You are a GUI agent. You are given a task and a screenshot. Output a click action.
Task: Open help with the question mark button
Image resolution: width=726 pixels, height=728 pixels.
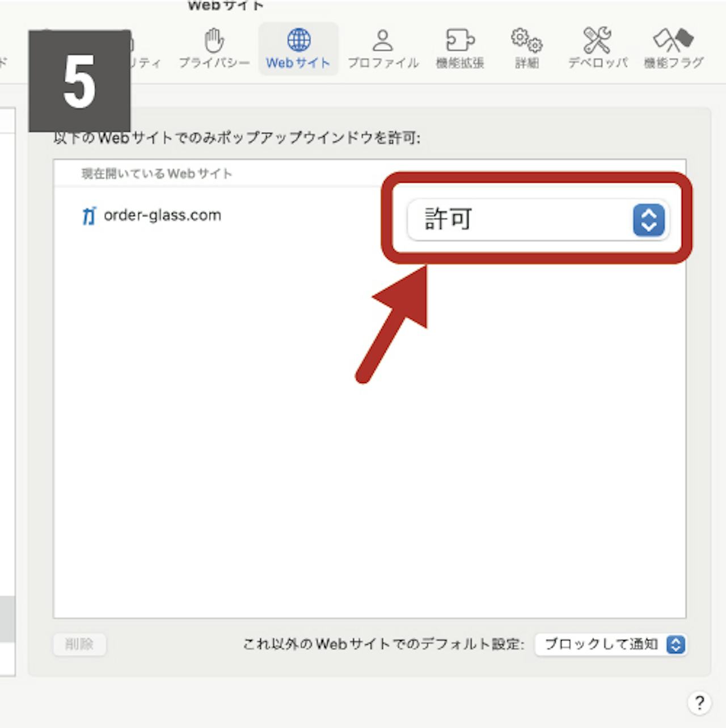click(x=699, y=702)
